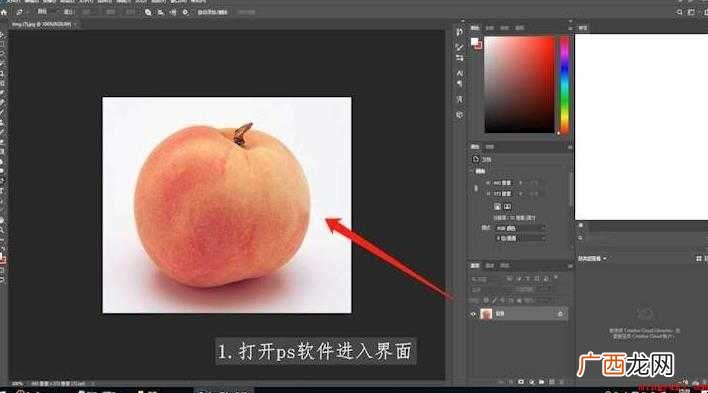This screenshot has width=708, height=393.
Task: Toggle layer filtering on or off
Action: pos(556,277)
